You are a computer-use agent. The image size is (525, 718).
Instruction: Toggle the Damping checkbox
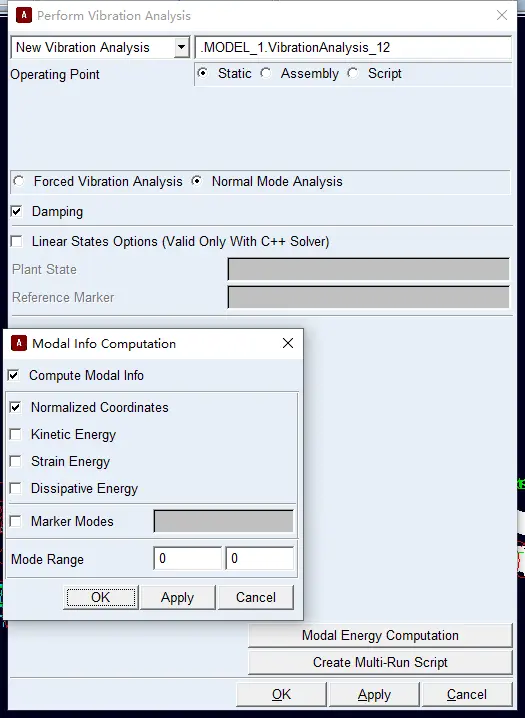point(16,212)
